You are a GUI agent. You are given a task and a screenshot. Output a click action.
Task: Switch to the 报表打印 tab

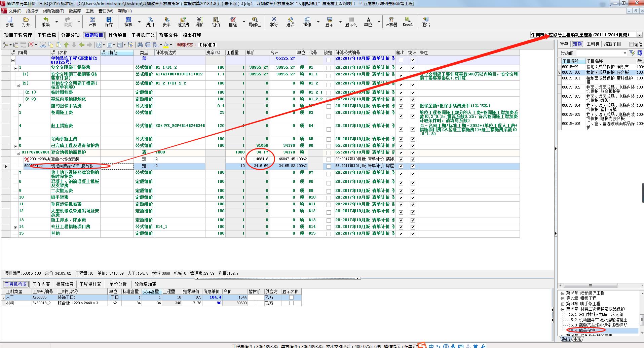pyautogui.click(x=192, y=35)
